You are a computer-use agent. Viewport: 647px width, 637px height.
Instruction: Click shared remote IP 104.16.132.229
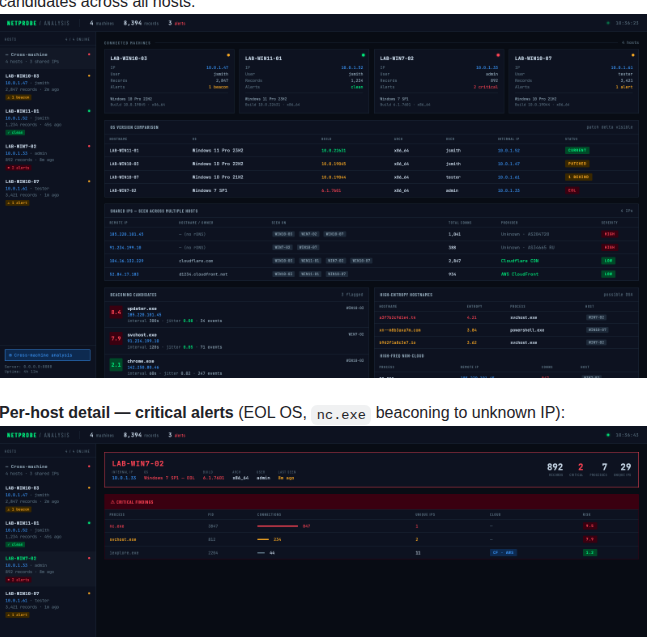click(x=126, y=261)
